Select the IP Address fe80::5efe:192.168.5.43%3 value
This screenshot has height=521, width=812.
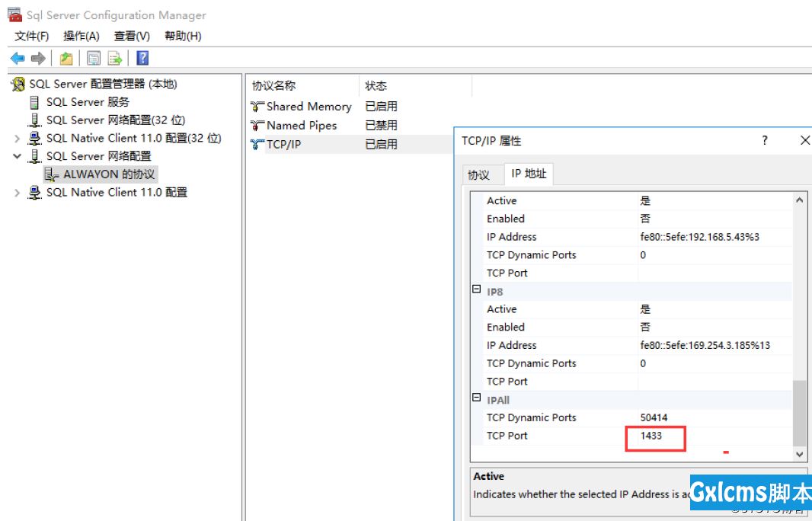pos(699,237)
